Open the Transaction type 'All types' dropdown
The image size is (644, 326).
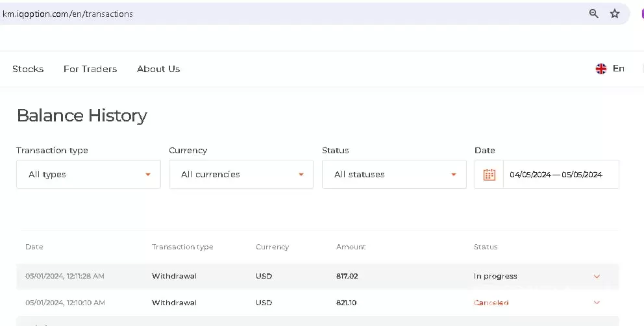[x=88, y=175]
